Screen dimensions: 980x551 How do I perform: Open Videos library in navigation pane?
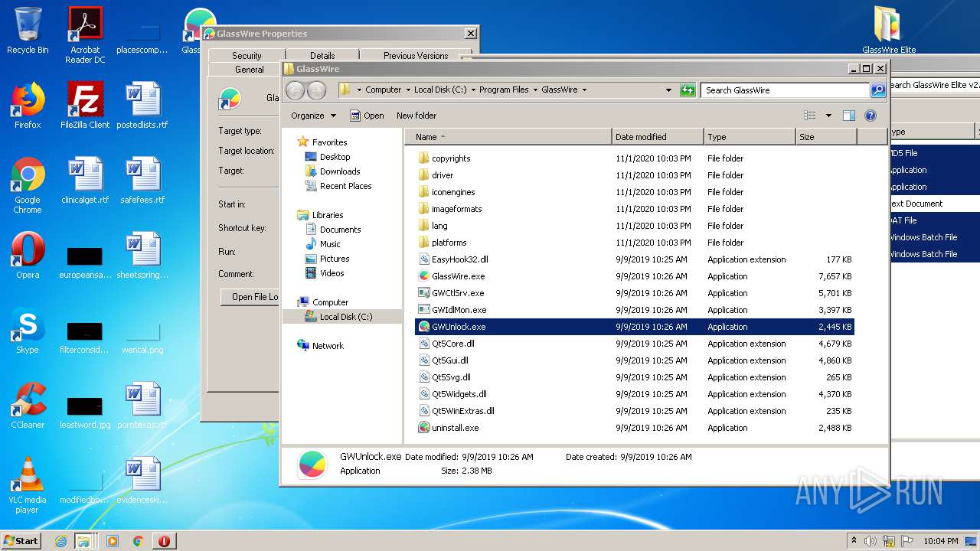click(332, 273)
